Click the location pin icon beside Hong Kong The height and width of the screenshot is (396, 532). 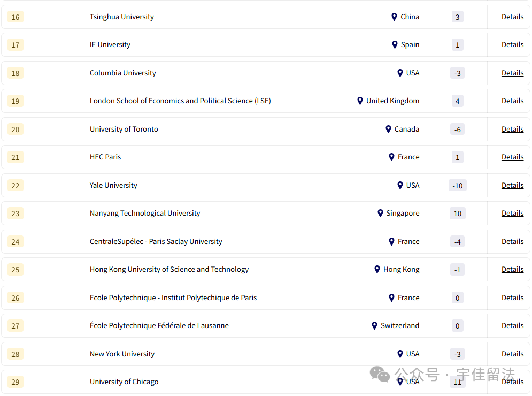coord(377,269)
